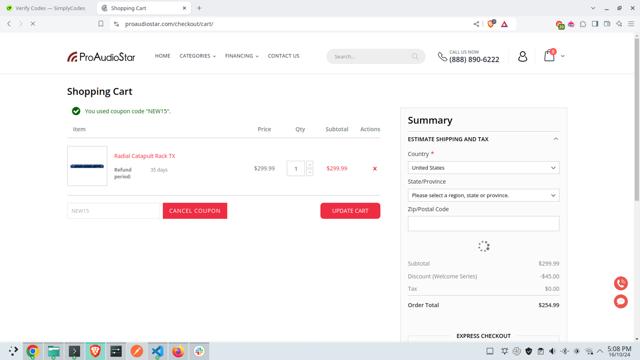Click the red phone call floating button
Screen dimensions: 640x360
pyautogui.click(x=621, y=283)
